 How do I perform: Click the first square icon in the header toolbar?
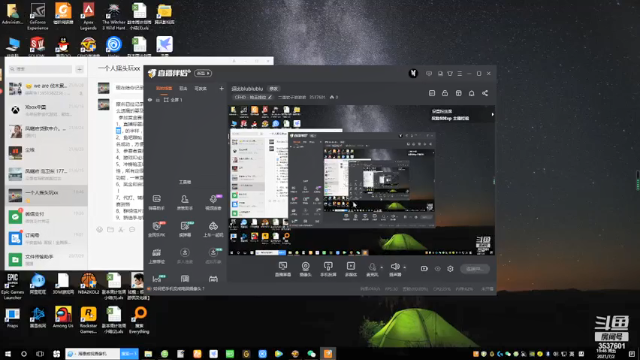pyautogui.click(x=432, y=93)
